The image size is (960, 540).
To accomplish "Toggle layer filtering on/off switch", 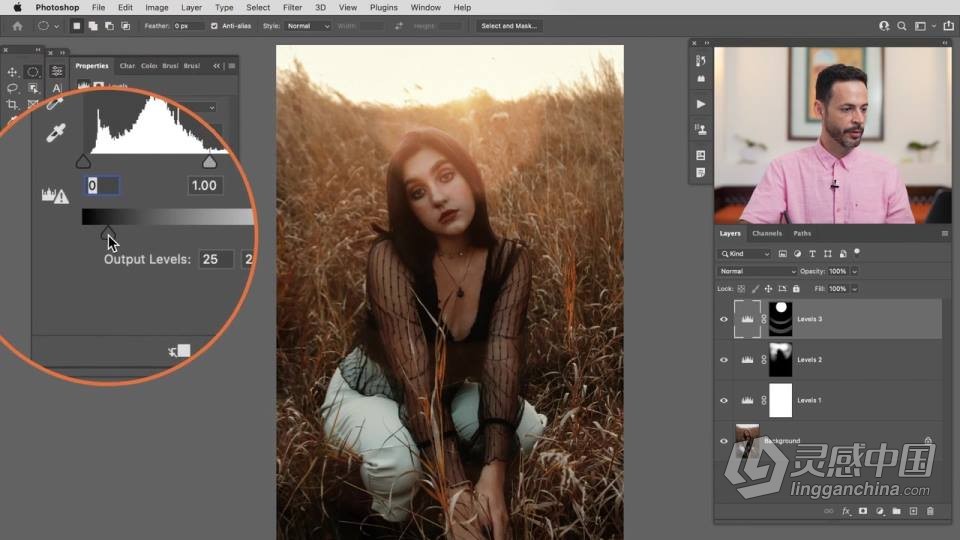I will tap(857, 252).
